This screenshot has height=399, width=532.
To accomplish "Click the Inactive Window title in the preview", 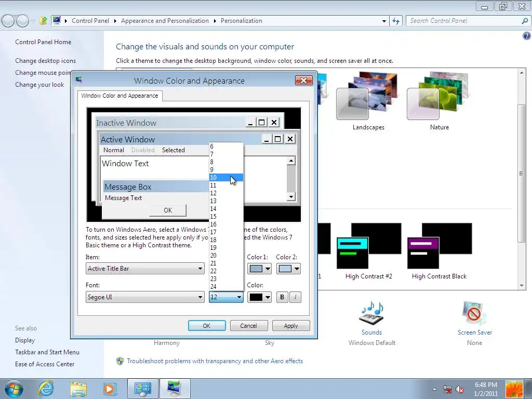I will coord(126,123).
